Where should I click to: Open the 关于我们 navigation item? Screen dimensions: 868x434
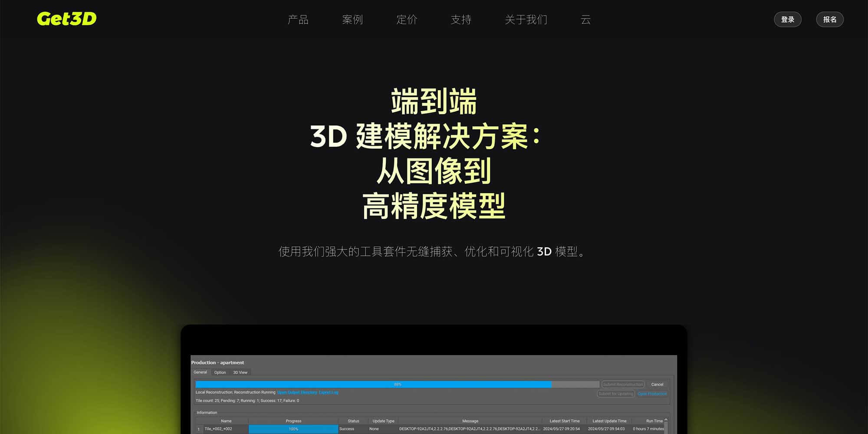(x=526, y=20)
